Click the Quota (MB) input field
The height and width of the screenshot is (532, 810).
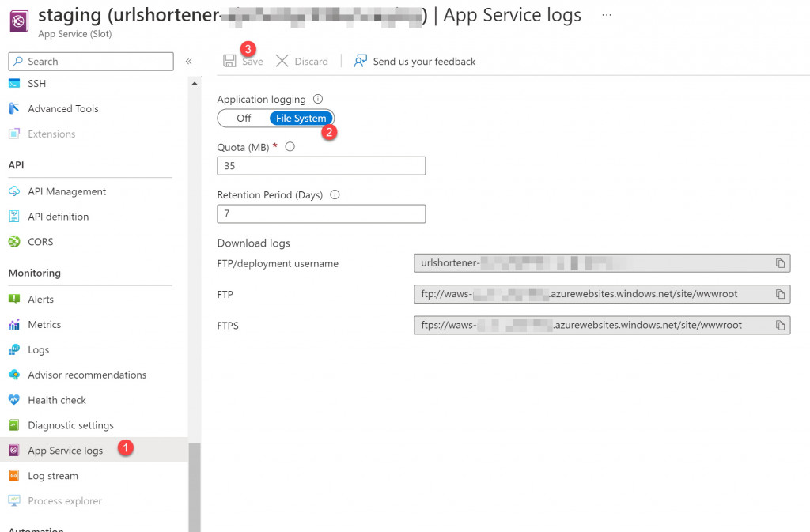point(321,166)
